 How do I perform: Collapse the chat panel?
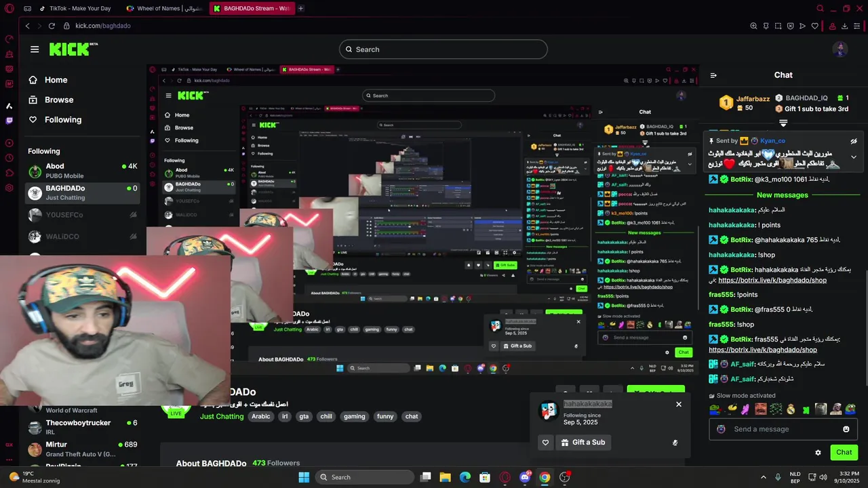pos(713,75)
